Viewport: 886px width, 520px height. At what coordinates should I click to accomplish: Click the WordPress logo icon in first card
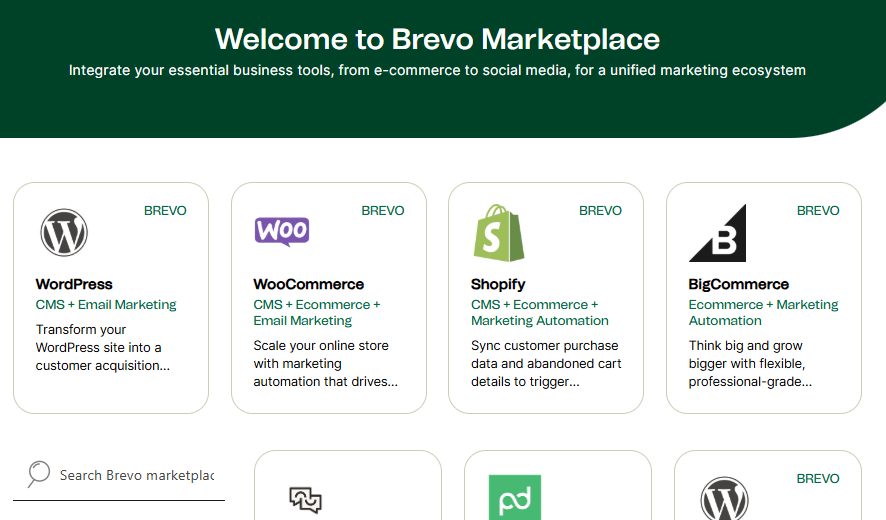[x=64, y=232]
